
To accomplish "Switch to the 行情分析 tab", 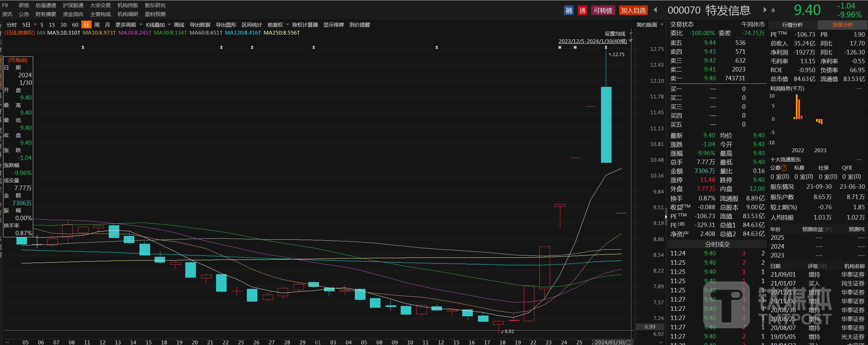I will coord(792,25).
